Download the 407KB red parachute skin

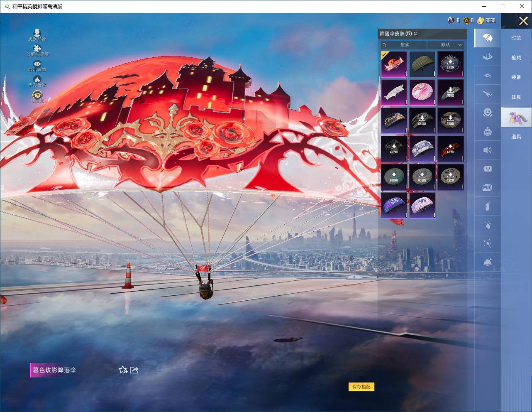pos(450,149)
